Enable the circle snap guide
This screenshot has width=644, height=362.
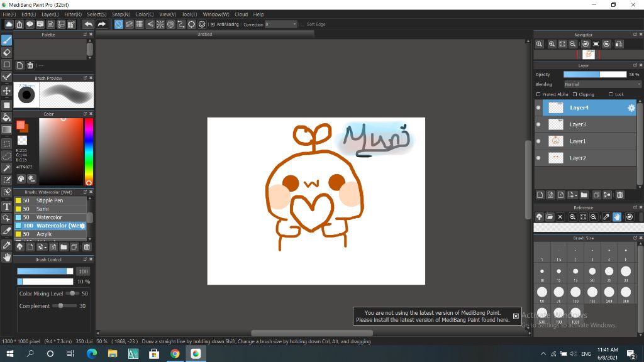click(x=170, y=25)
